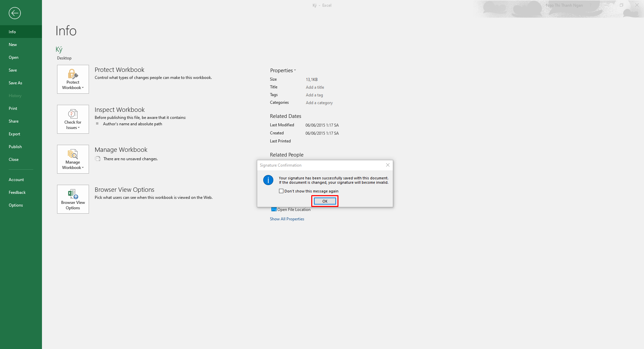This screenshot has height=349, width=644.
Task: Click the blue information icon in dialog
Action: [268, 180]
